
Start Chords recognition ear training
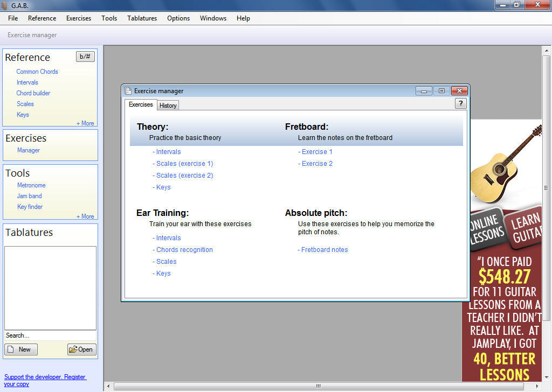tap(183, 250)
